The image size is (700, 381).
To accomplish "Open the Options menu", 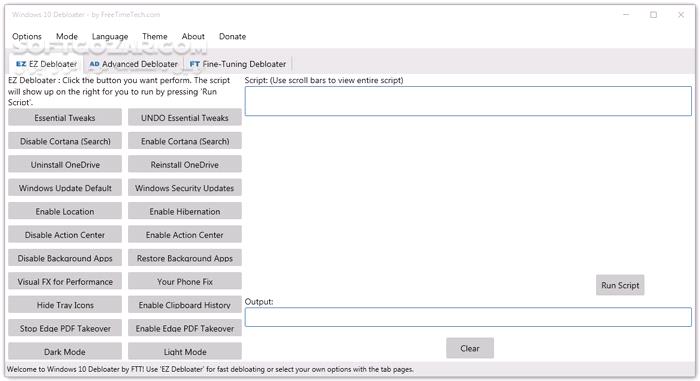I will pos(27,37).
